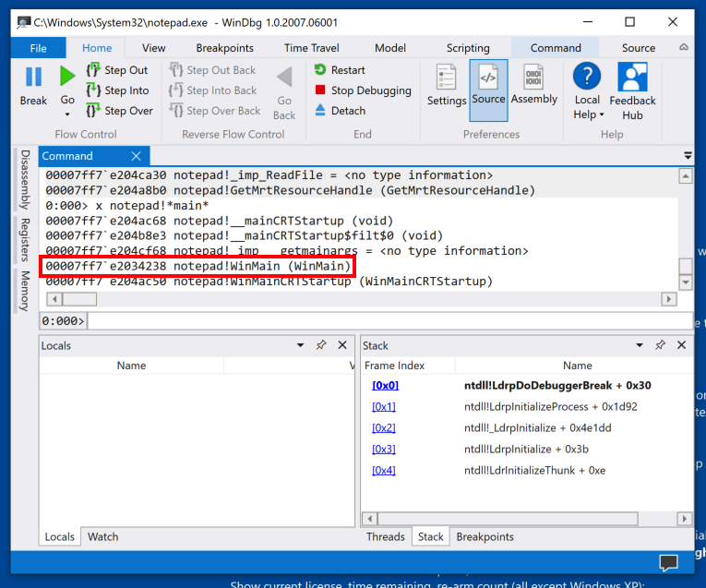This screenshot has width=706, height=588.
Task: Click scroll down arrow in Command output
Action: (x=686, y=282)
